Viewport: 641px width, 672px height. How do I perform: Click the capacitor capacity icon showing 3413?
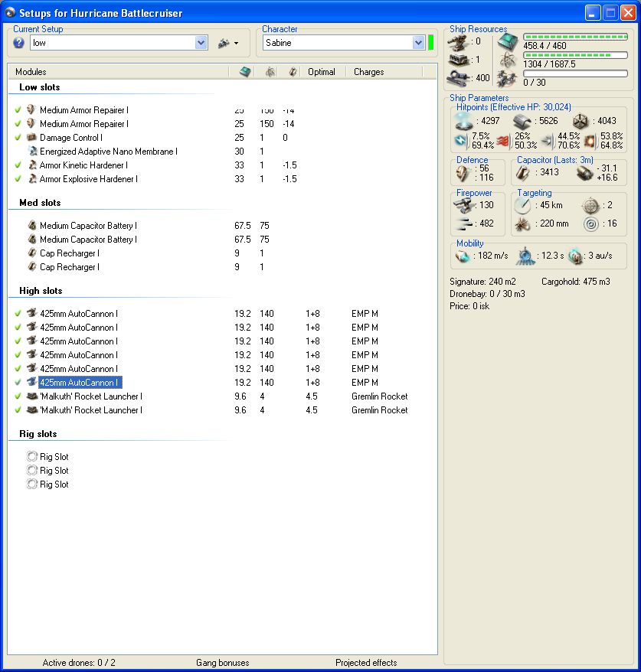click(x=523, y=173)
